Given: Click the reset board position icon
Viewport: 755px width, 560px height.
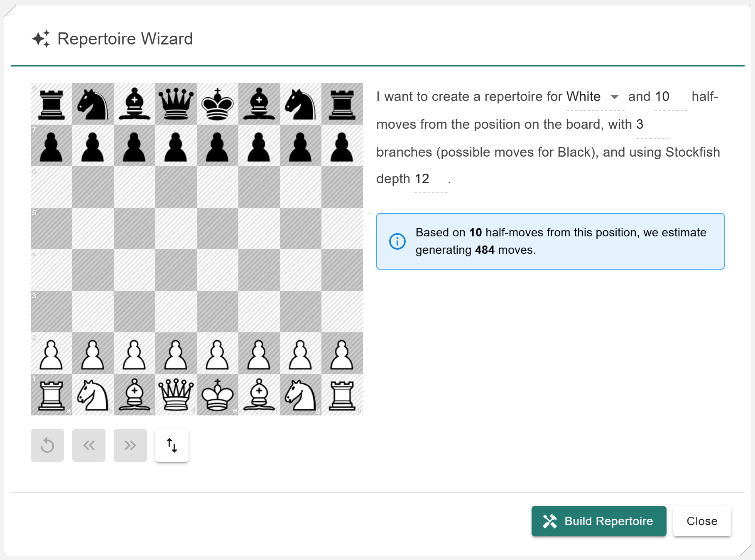Looking at the screenshot, I should pos(47,445).
